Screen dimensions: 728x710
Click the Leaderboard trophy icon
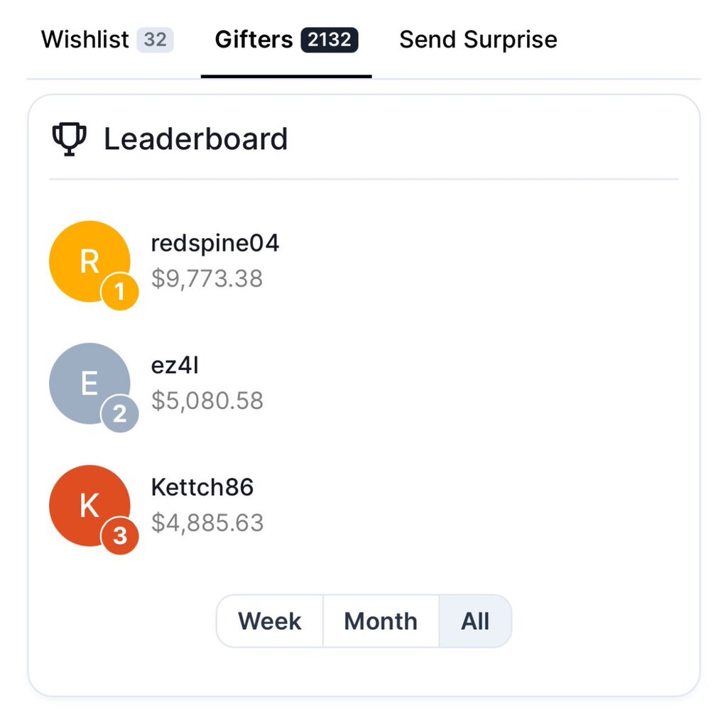[69, 139]
